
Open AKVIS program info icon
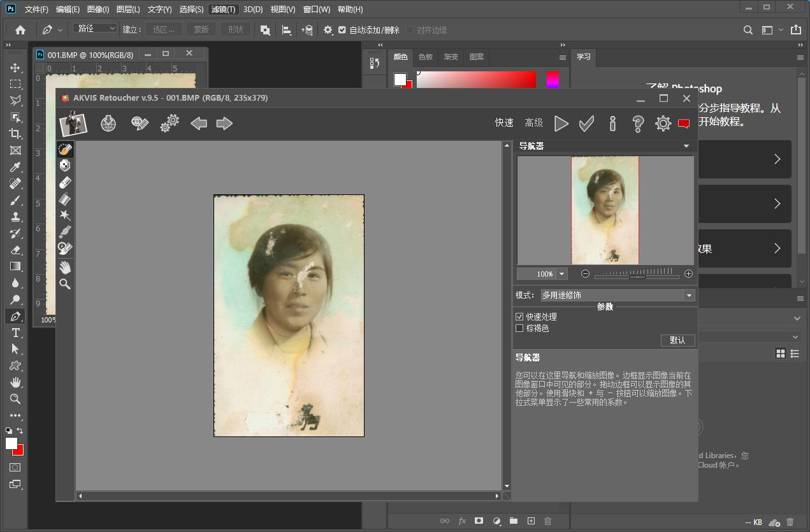click(612, 124)
